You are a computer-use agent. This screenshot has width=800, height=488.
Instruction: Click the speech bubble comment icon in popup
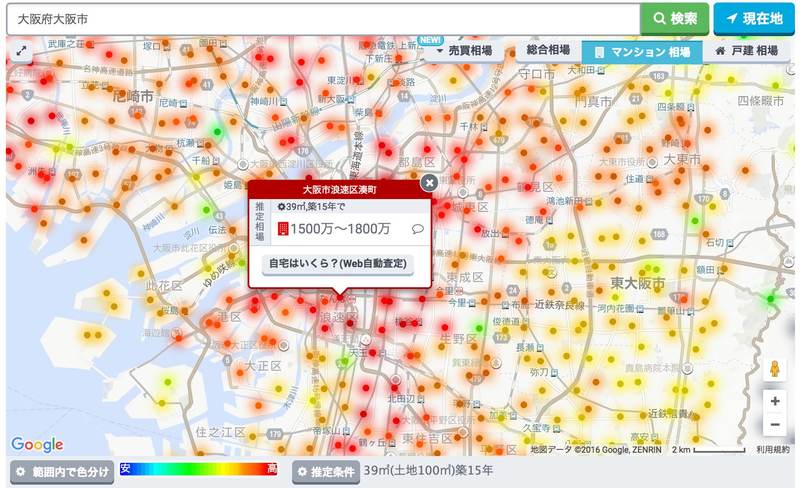click(417, 229)
